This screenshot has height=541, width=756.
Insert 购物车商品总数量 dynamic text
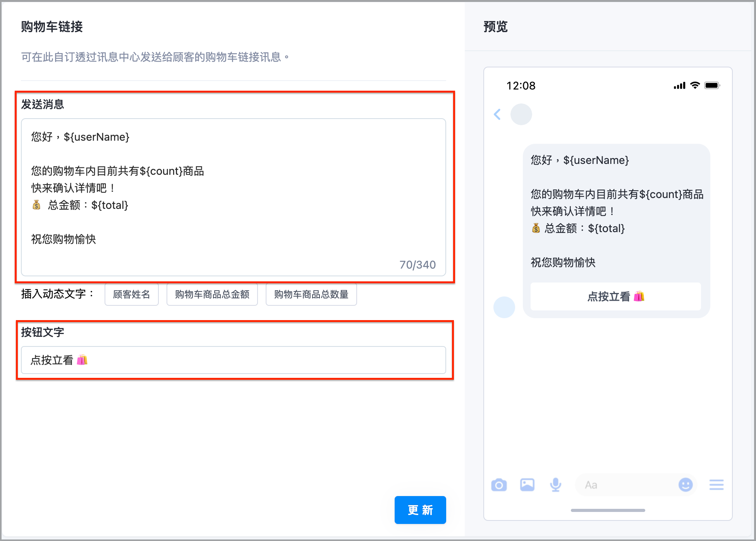pyautogui.click(x=311, y=295)
